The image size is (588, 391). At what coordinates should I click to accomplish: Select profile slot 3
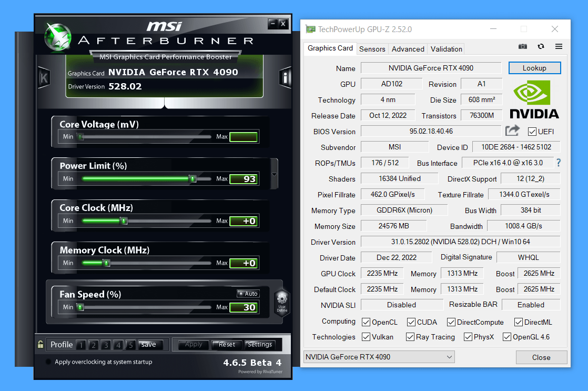click(106, 345)
